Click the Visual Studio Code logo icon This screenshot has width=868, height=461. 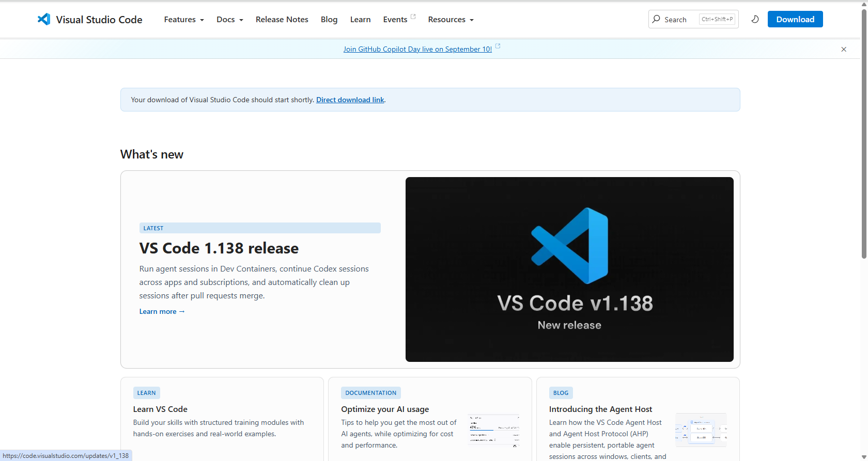coord(44,19)
